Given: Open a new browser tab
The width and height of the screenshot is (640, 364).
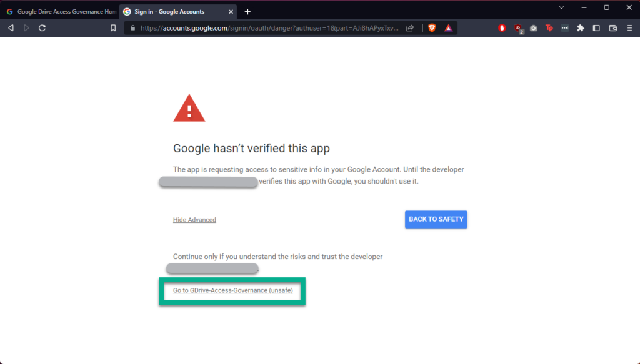Looking at the screenshot, I should point(247,12).
